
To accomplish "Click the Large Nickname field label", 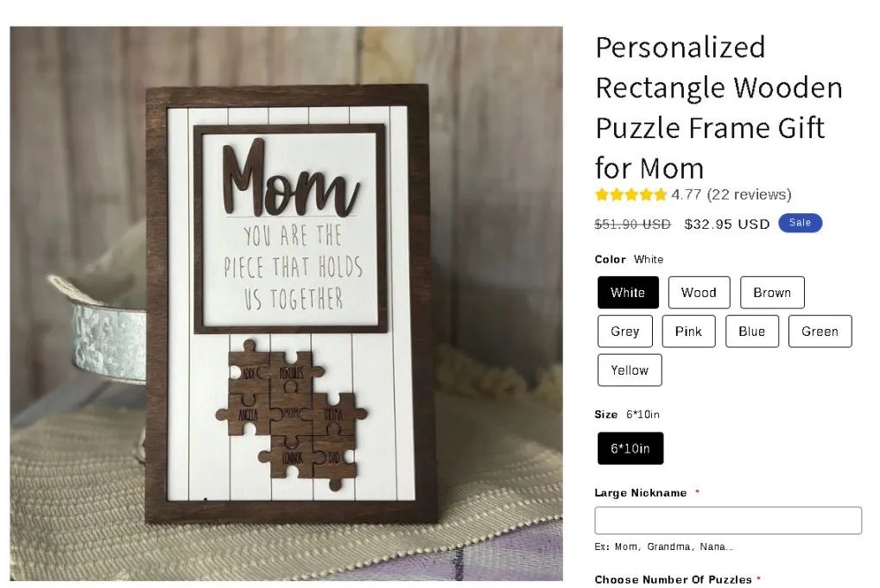I will 641,493.
